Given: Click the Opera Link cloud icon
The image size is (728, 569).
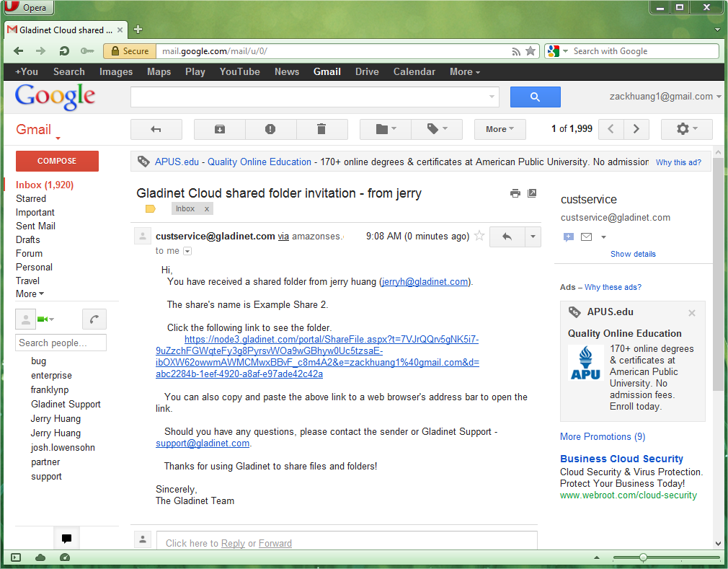Looking at the screenshot, I should [x=40, y=557].
